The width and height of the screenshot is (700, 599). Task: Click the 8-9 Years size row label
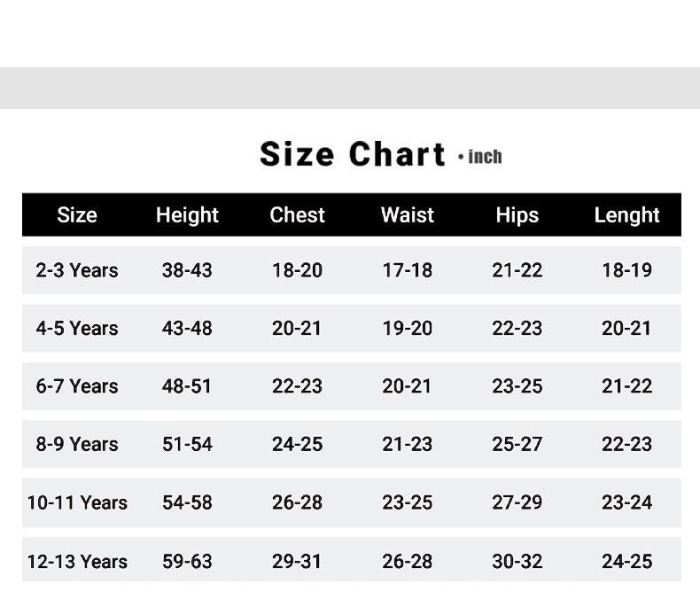[77, 444]
